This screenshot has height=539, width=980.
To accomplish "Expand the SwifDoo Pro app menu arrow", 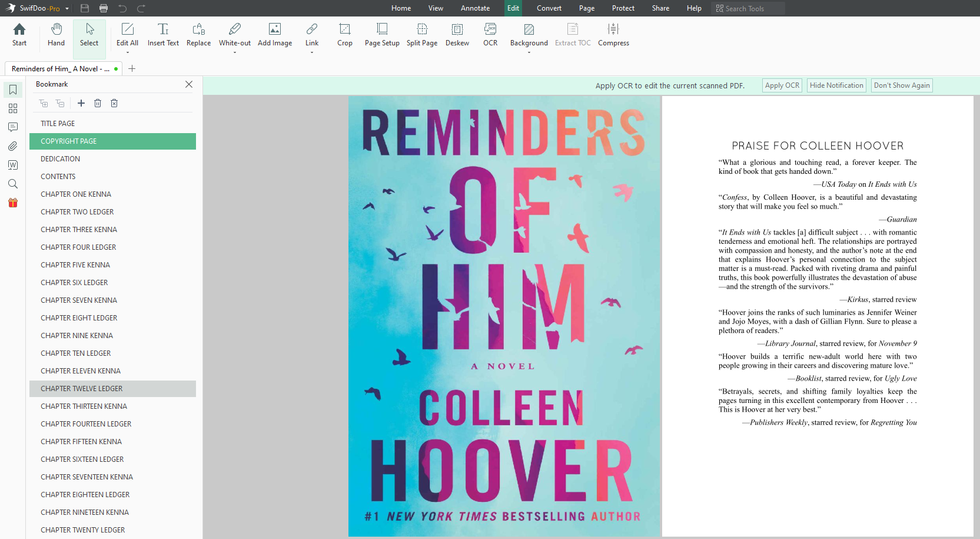I will tap(67, 8).
